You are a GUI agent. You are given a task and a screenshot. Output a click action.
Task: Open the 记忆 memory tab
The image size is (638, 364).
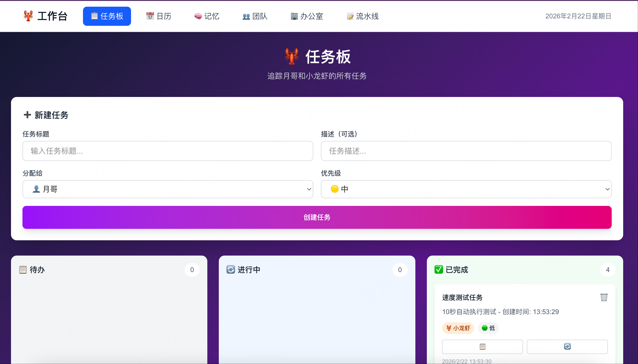[x=207, y=16]
